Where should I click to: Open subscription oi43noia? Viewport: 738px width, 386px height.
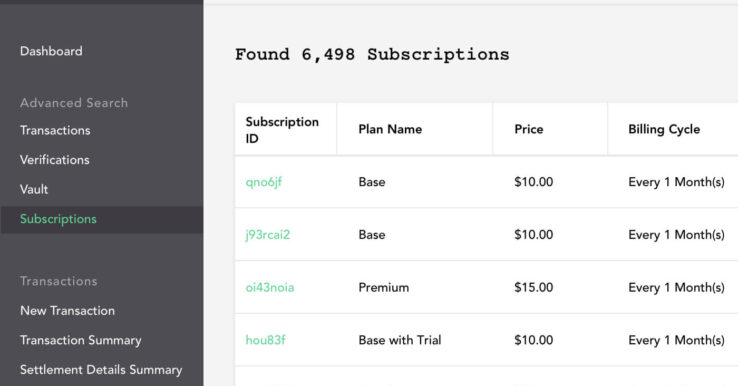(270, 288)
